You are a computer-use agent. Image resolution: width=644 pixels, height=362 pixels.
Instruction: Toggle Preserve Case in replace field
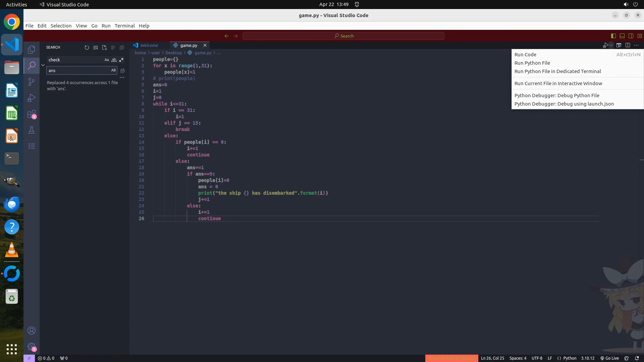(113, 70)
